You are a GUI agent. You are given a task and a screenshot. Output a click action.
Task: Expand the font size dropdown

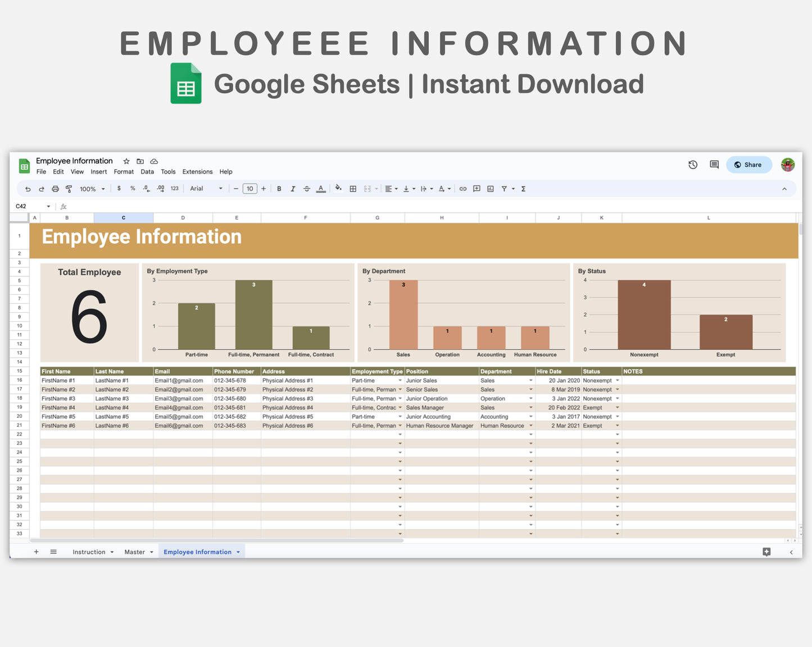[250, 189]
